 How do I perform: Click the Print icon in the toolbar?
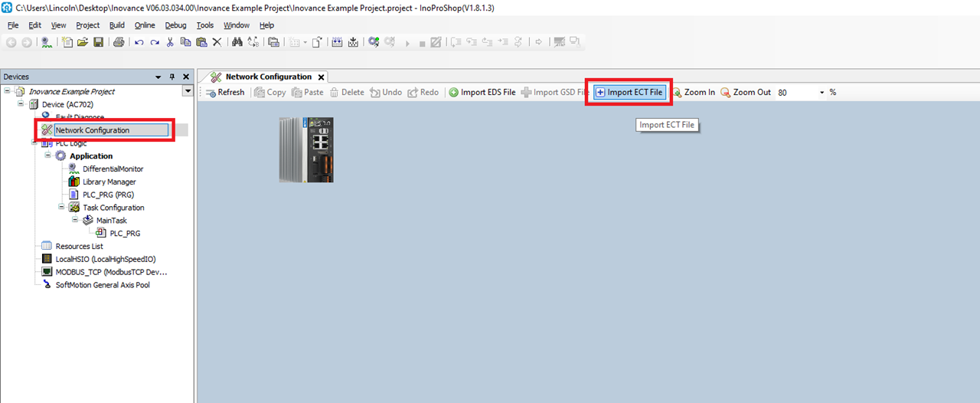pos(119,42)
